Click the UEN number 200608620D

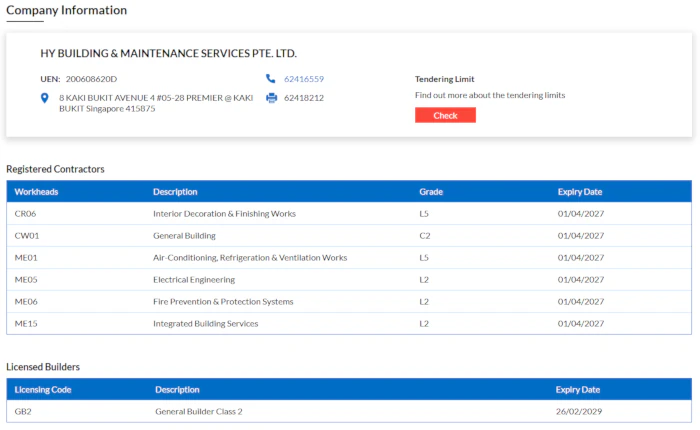91,79
